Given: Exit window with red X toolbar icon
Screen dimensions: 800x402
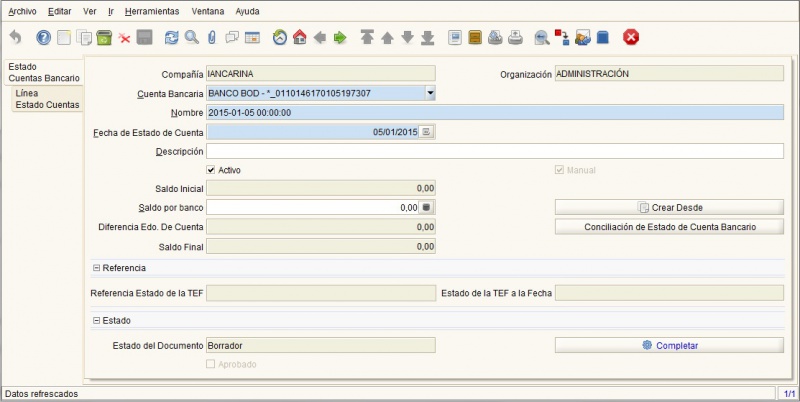Looking at the screenshot, I should pos(631,37).
